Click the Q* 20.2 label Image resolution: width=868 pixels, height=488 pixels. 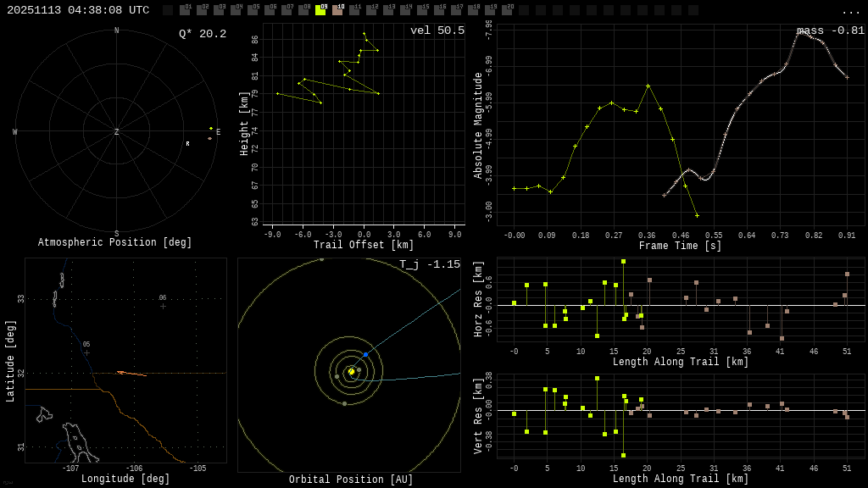[203, 34]
